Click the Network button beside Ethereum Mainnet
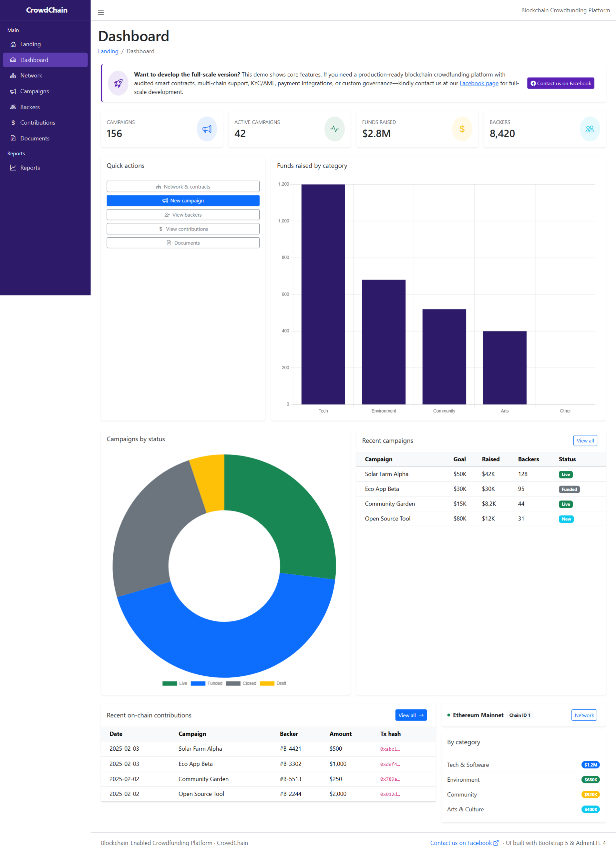This screenshot has width=616, height=853. 584,715
